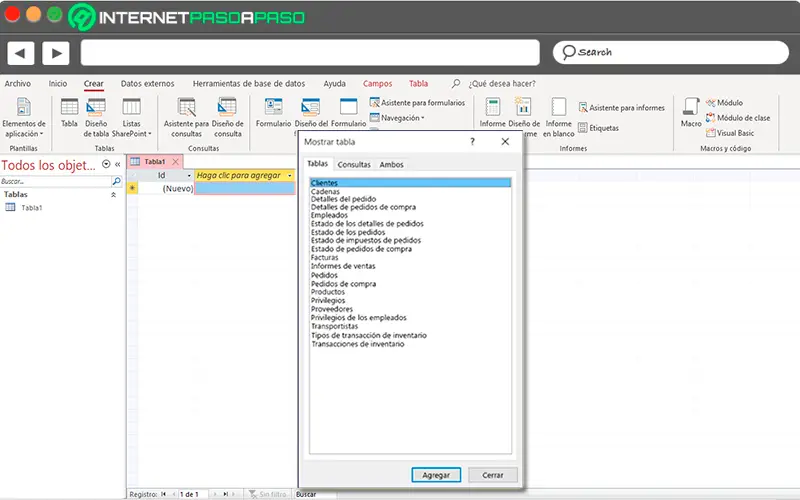Create a new Formulario
800x500 pixels.
point(273,107)
